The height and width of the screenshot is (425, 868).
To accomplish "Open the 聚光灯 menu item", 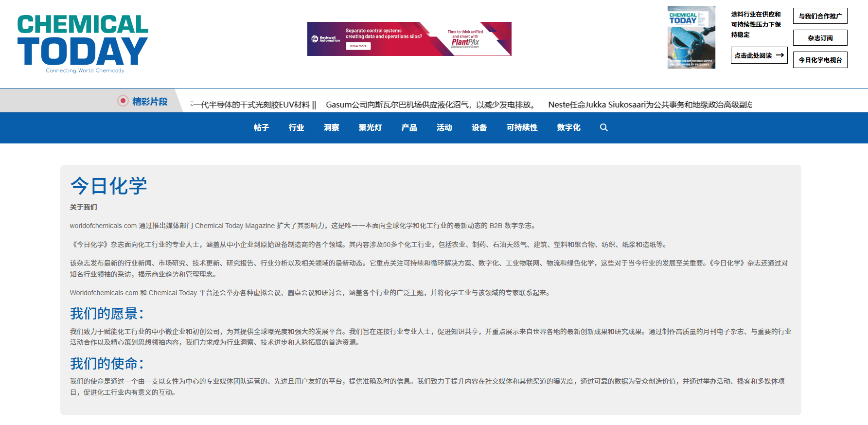I will pos(370,127).
